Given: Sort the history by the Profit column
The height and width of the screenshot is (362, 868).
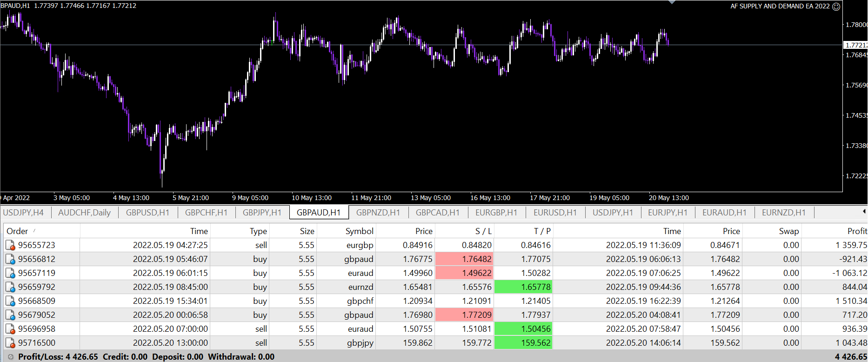Looking at the screenshot, I should [856, 231].
